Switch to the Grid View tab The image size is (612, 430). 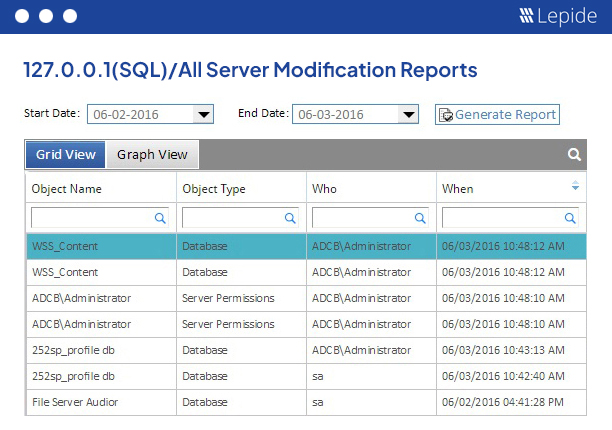click(x=66, y=155)
